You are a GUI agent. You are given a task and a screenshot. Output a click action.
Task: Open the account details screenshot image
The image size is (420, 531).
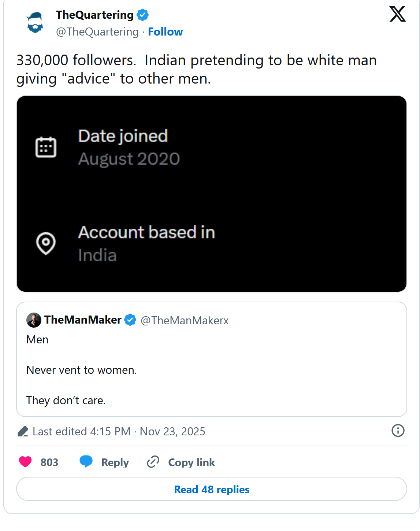(x=212, y=194)
